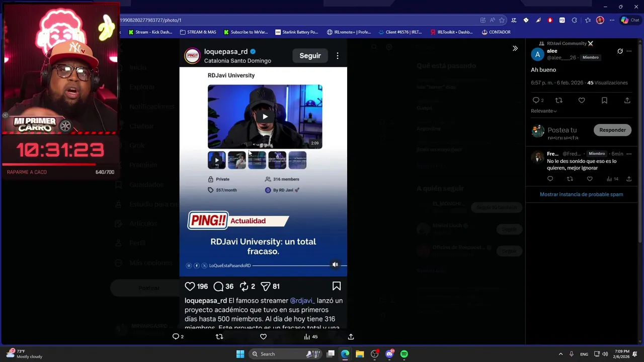Screen dimensions: 644x362
Task: Open the Windows Start menu
Action: (240, 354)
